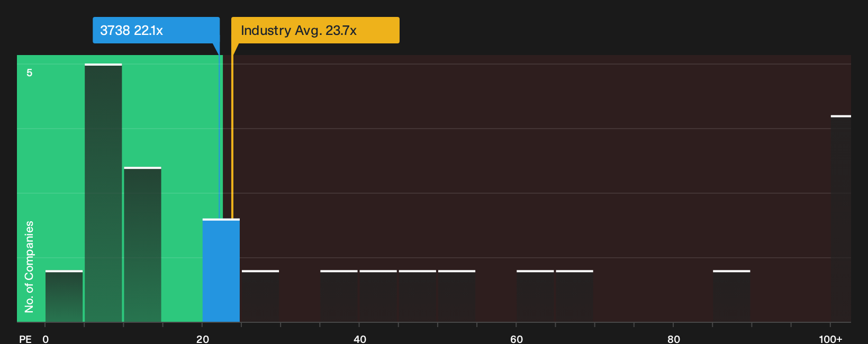868x344 pixels.
Task: Click the '40' x-axis tick label
Action: click(360, 339)
